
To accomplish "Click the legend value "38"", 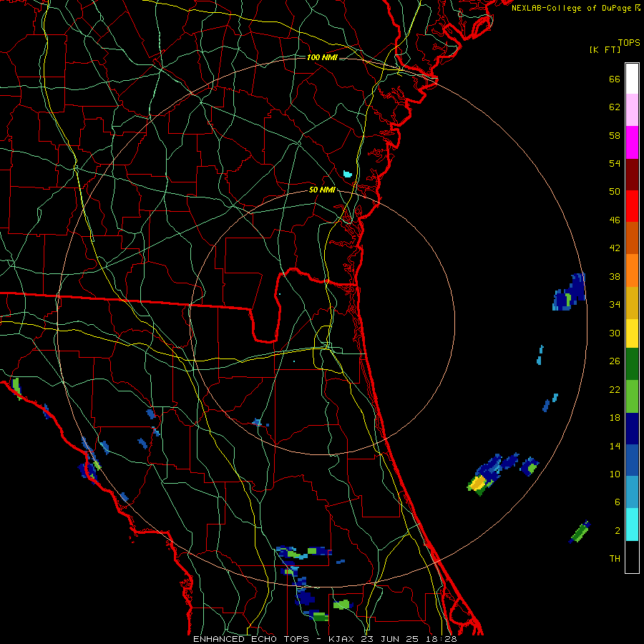I will [x=615, y=276].
